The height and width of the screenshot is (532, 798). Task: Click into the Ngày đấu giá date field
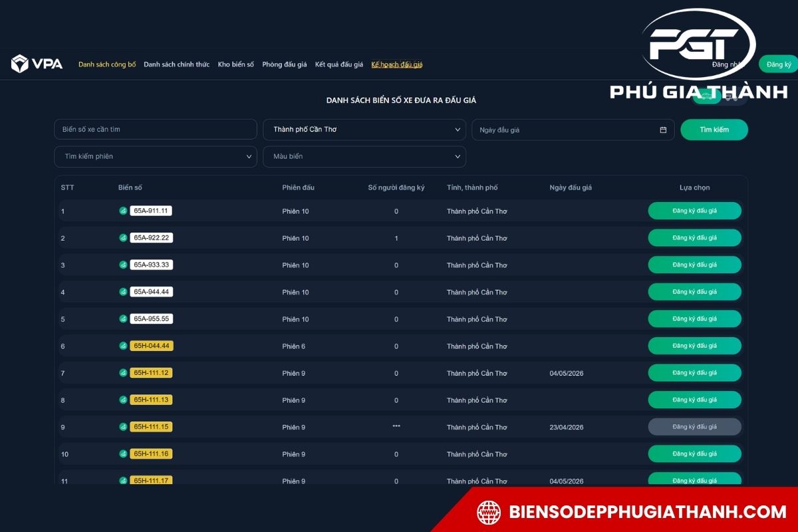click(x=573, y=130)
